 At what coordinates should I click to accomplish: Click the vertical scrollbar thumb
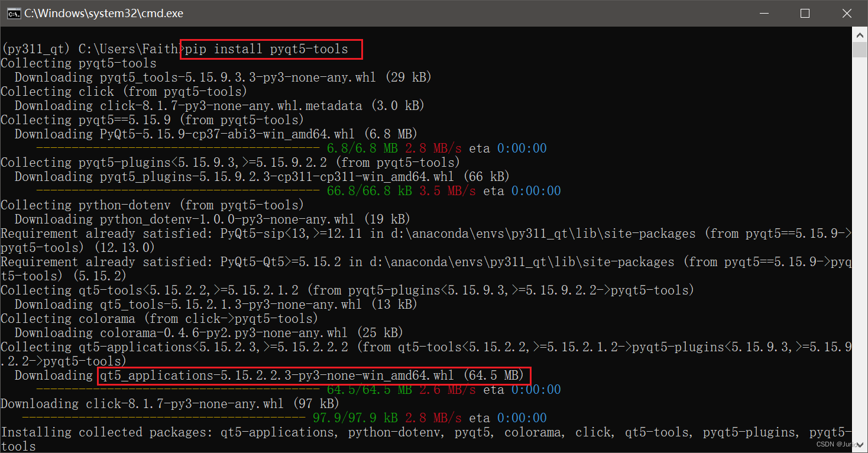pyautogui.click(x=860, y=50)
